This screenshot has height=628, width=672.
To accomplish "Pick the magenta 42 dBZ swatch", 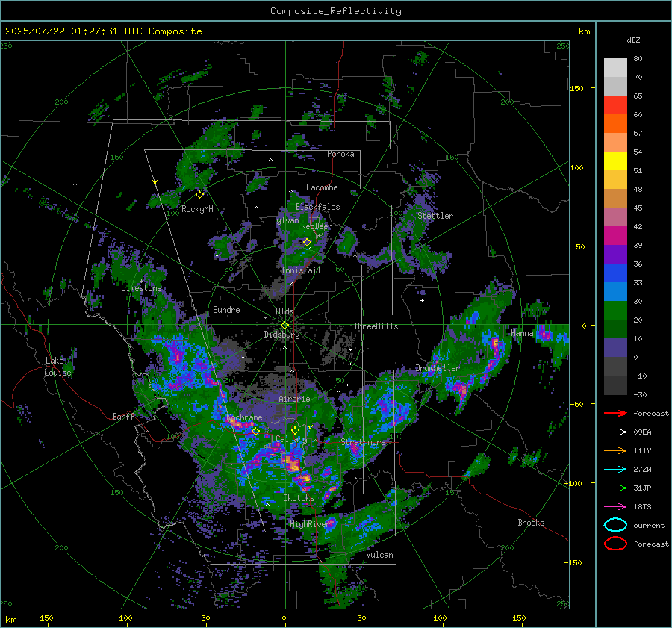I will pyautogui.click(x=615, y=235).
